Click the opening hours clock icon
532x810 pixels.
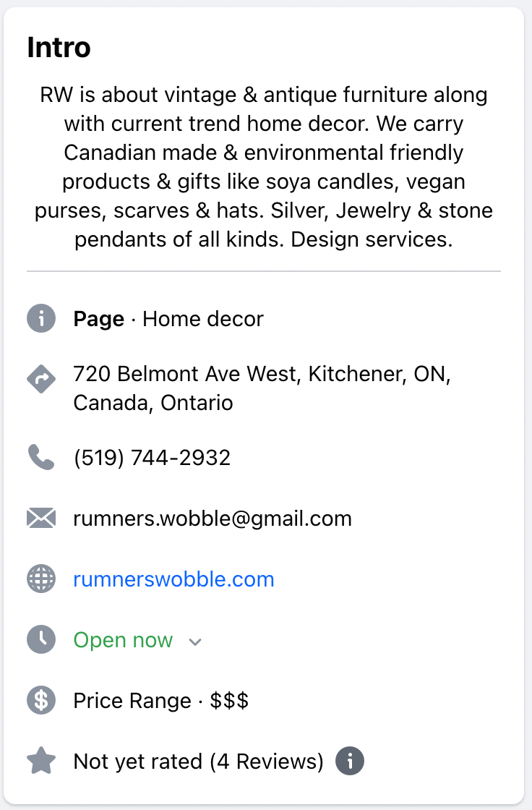[41, 640]
